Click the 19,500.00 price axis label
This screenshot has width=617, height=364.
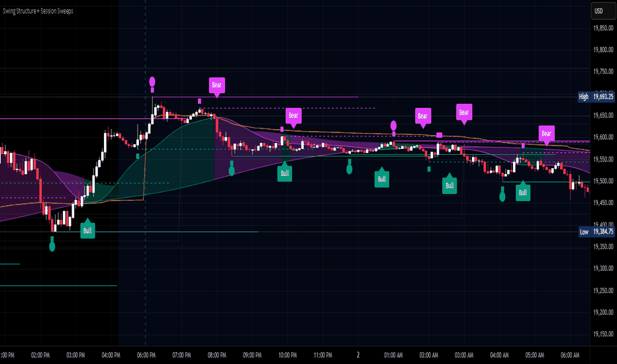tap(603, 181)
